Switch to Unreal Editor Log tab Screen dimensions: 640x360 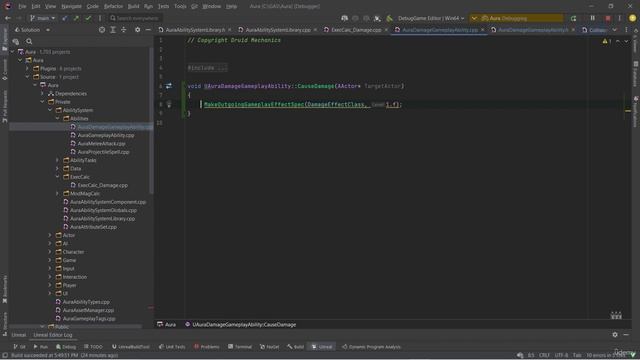53,335
